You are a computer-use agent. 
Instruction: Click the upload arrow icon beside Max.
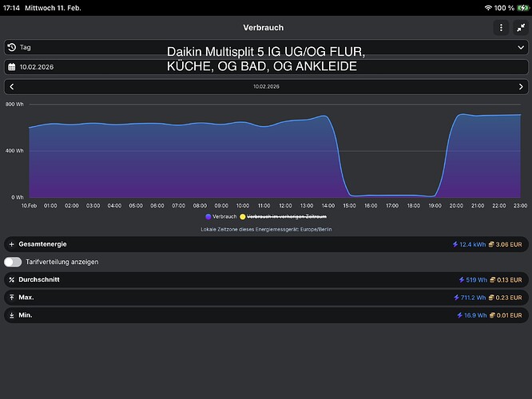(11, 298)
